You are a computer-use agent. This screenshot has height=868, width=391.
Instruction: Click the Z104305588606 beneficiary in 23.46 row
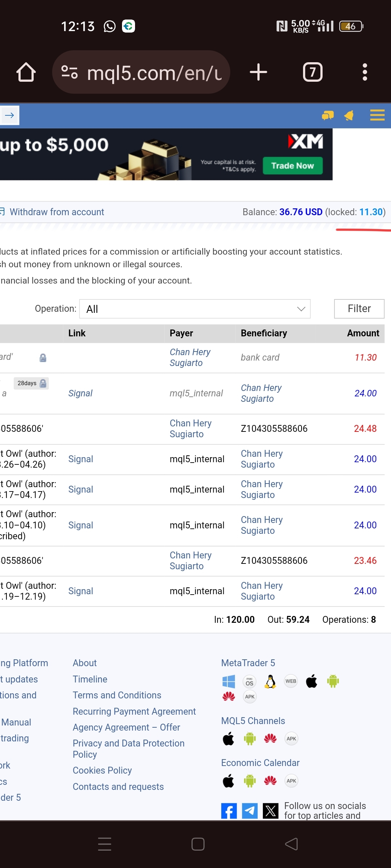(x=274, y=561)
